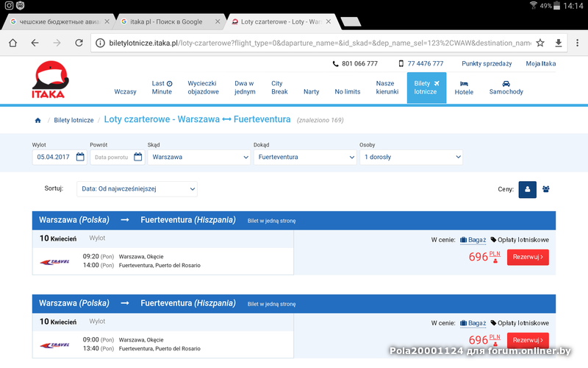Click the Bagaż link in the second flight
Viewport: 588px width, 368px height.
473,323
